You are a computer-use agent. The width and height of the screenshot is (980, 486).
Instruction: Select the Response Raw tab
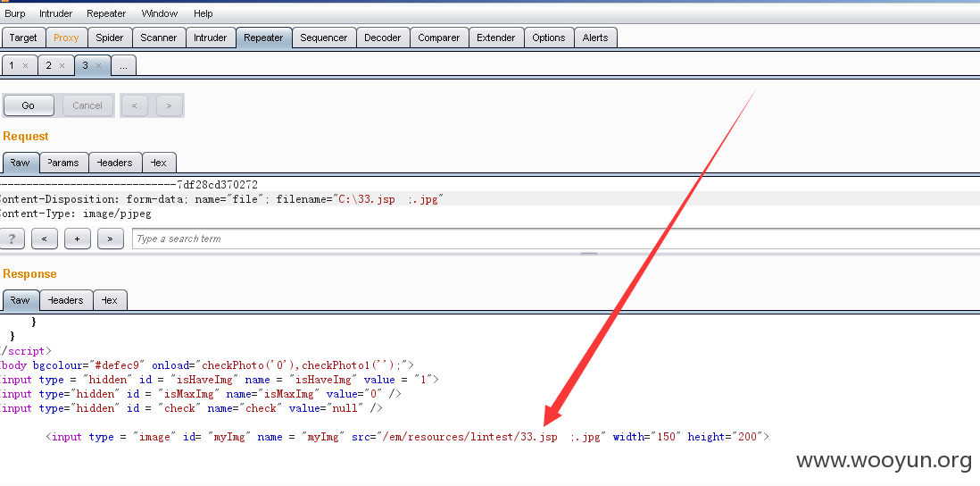pos(20,300)
